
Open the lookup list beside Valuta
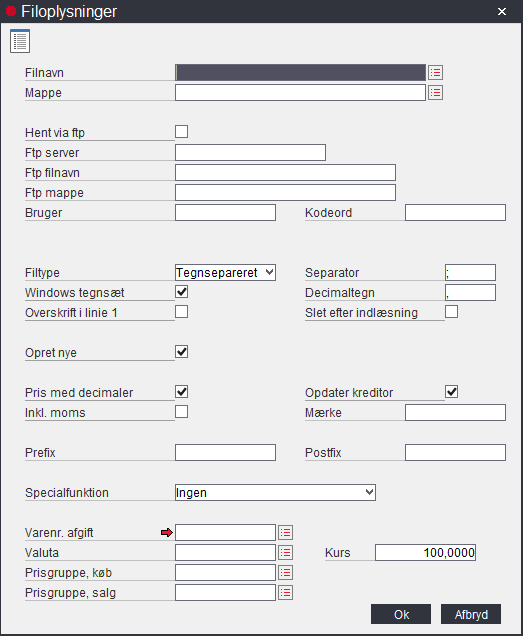click(286, 552)
